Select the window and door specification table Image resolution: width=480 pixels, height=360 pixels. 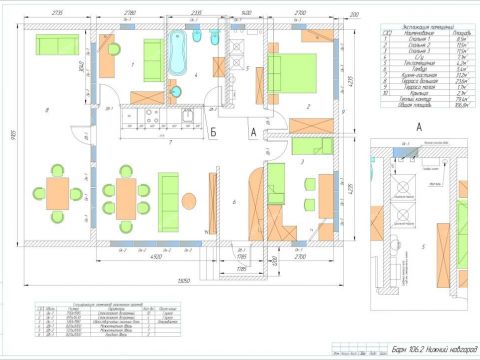coord(108,319)
